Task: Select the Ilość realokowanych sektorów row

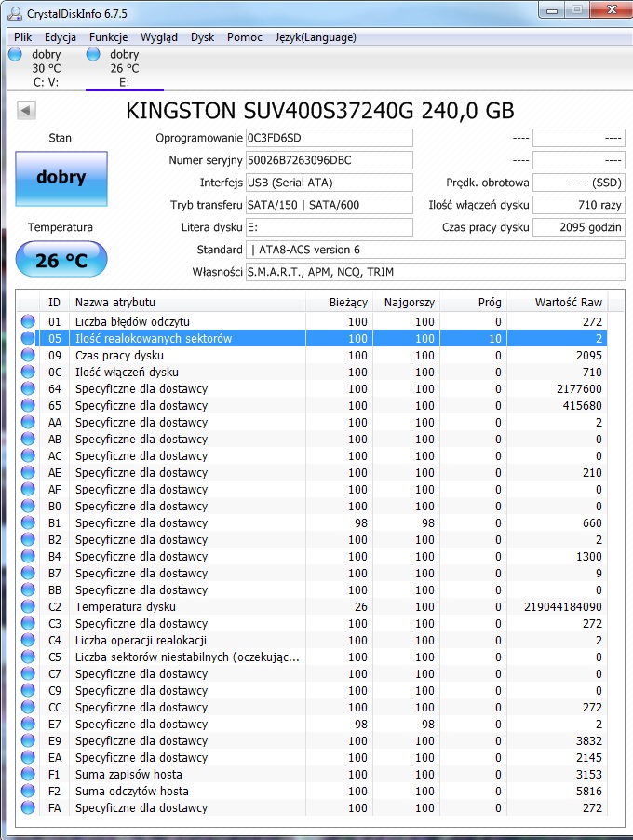Action: pos(312,338)
